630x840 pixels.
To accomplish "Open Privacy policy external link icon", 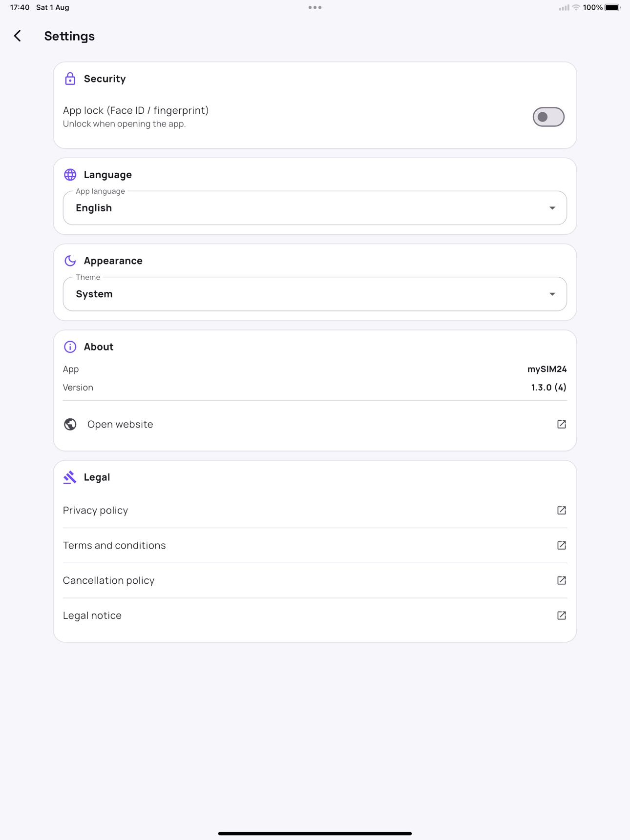I will click(x=561, y=510).
